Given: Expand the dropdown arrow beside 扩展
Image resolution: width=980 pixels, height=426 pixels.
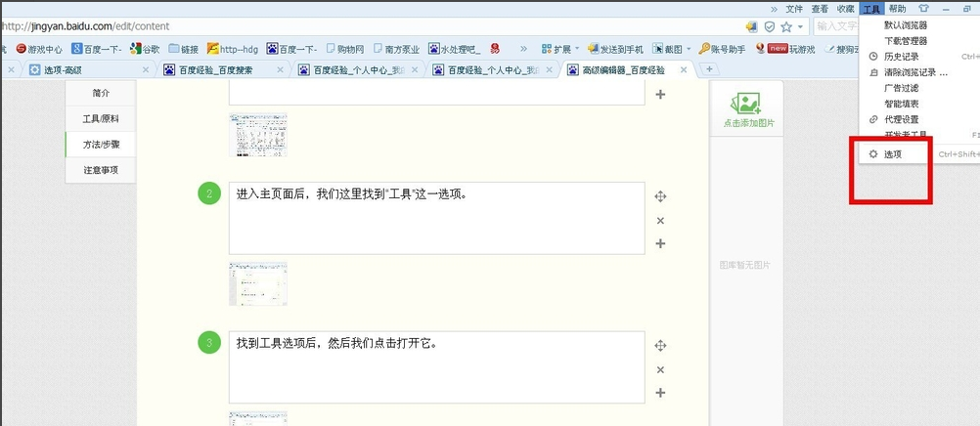Looking at the screenshot, I should pyautogui.click(x=577, y=49).
